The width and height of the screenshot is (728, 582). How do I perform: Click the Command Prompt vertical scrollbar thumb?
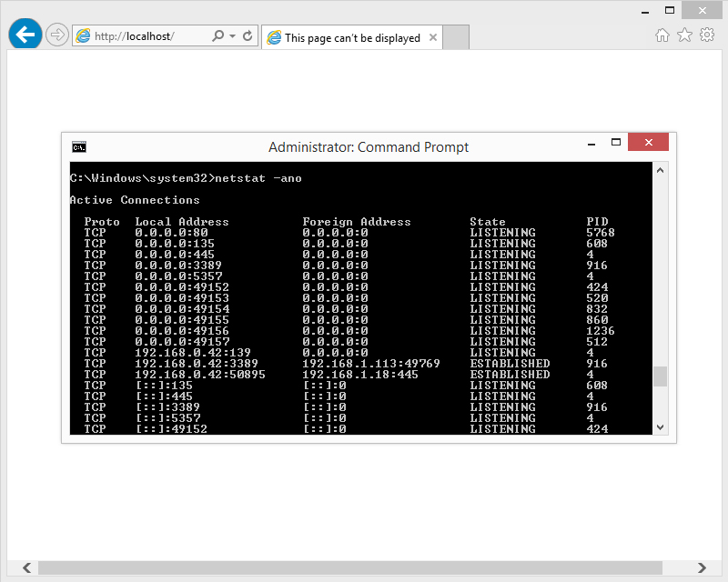coord(661,376)
